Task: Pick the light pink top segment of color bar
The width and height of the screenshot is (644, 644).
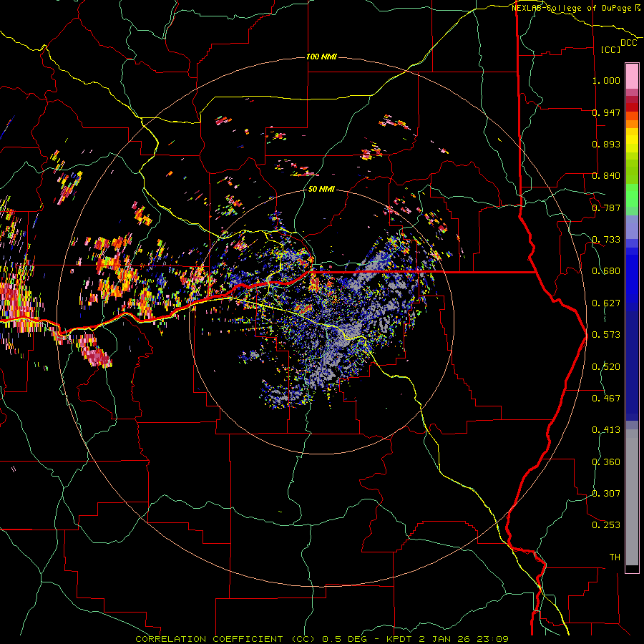Action: [632, 77]
